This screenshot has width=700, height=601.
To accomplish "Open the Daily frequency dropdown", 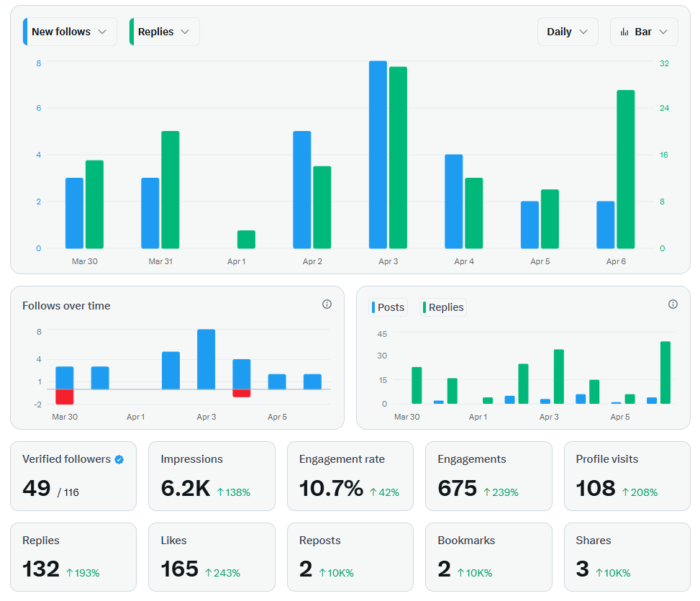I will 568,31.
